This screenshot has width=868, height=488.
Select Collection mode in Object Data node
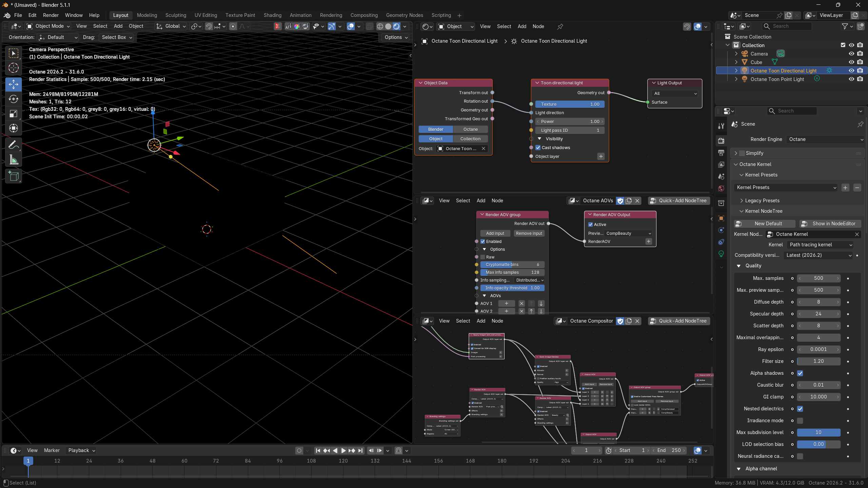[471, 139]
